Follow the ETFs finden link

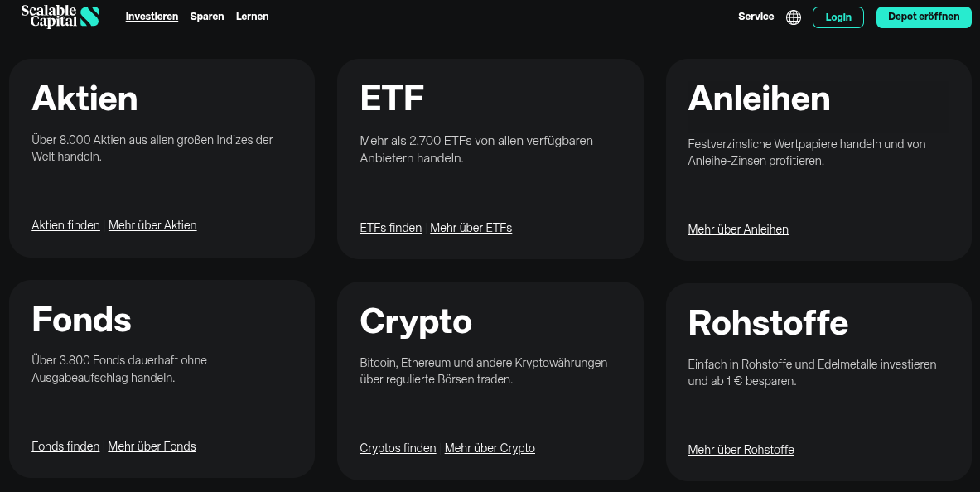390,228
